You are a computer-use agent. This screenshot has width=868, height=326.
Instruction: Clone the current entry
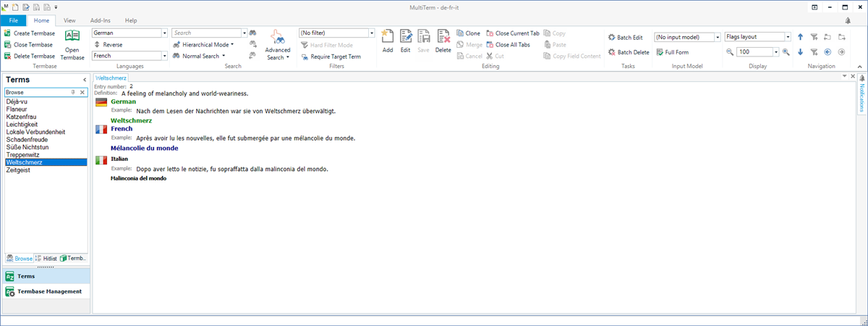(x=468, y=33)
